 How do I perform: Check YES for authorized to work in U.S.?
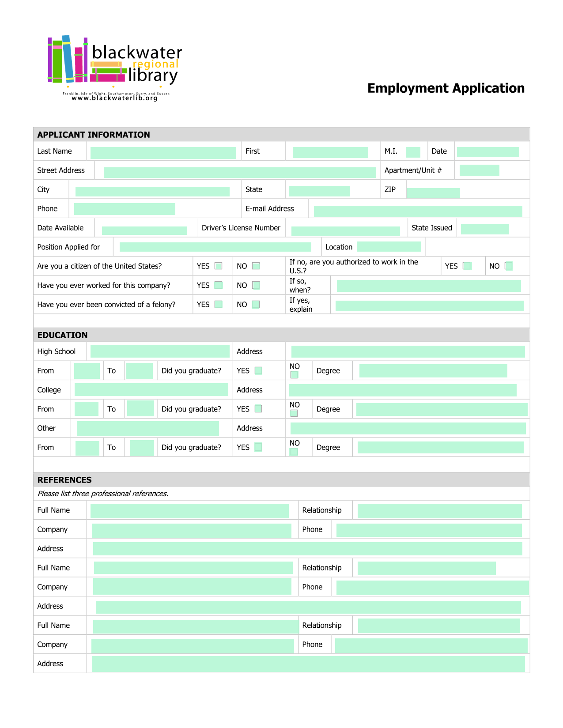point(467,266)
